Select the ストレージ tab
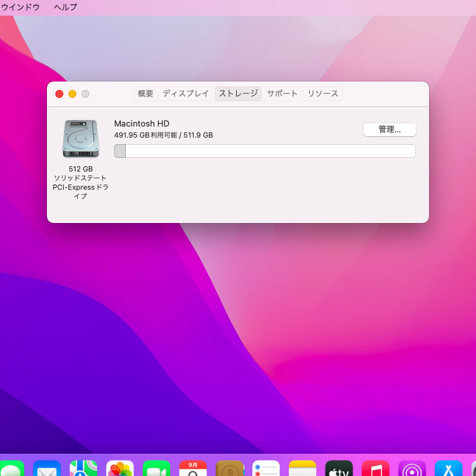The height and width of the screenshot is (476, 476). 238,93
